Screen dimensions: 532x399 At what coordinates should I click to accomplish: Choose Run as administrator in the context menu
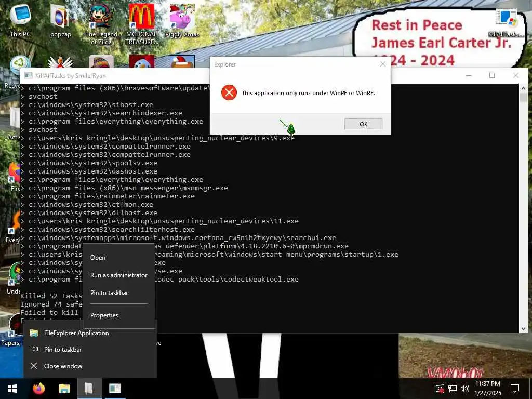coord(119,275)
